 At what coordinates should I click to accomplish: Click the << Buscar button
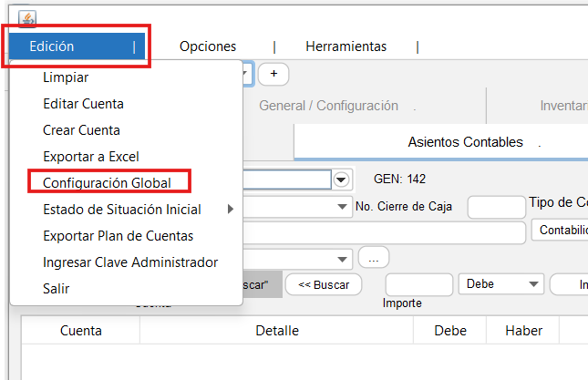pos(324,285)
